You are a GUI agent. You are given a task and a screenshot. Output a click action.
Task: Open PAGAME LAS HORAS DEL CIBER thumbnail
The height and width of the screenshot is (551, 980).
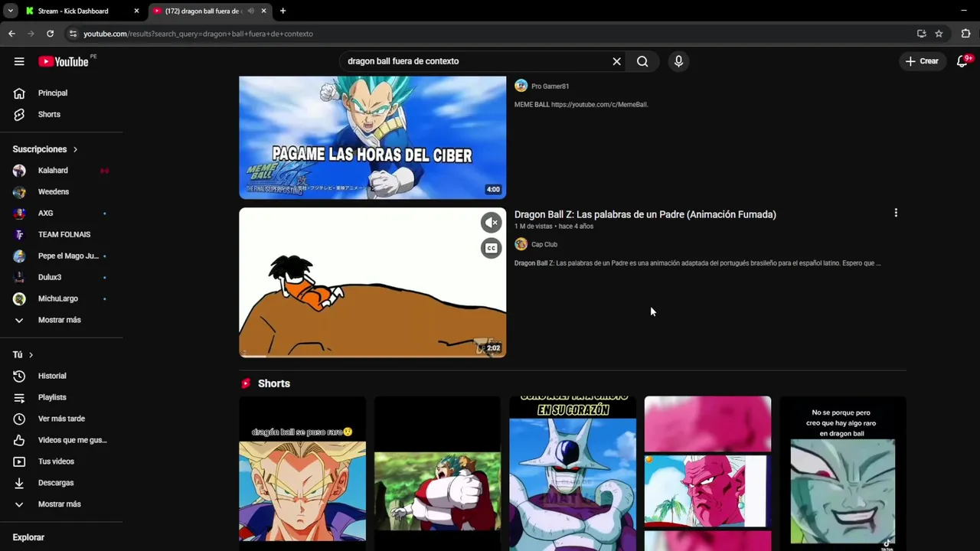372,137
